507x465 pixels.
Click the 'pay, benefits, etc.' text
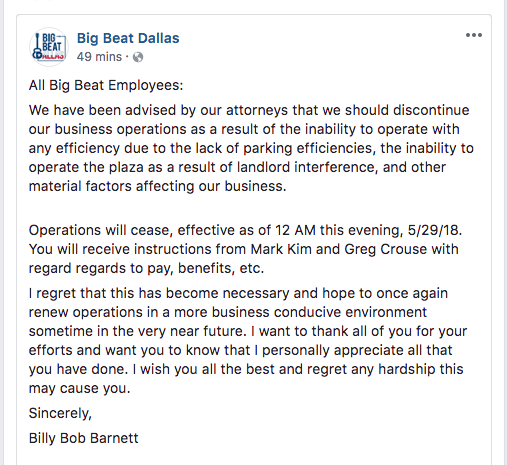point(206,268)
